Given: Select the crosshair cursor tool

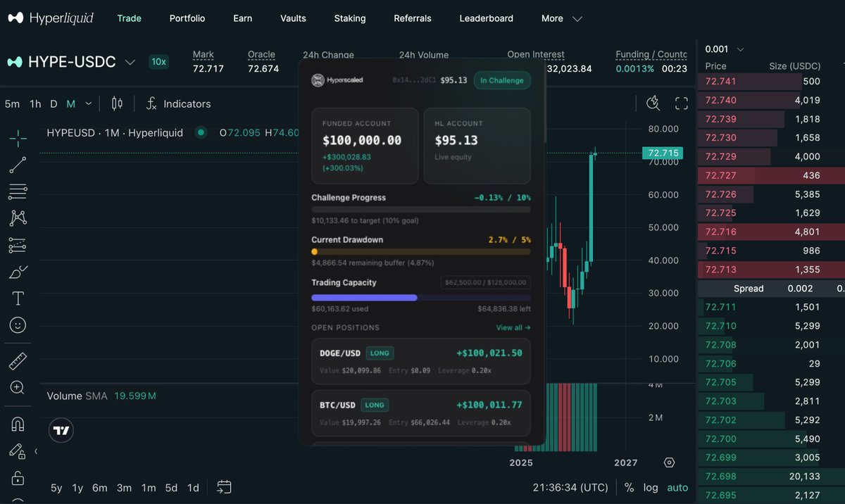Looking at the screenshot, I should coord(18,138).
